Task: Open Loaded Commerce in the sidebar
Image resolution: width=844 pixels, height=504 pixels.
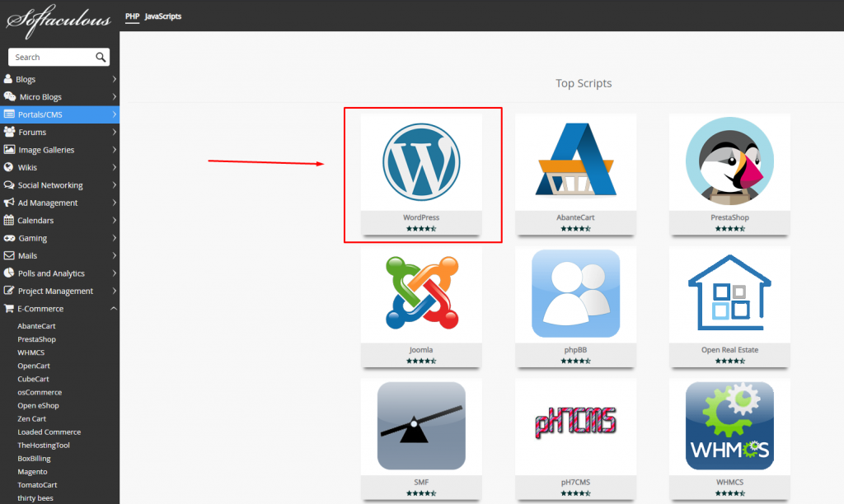Action: point(49,432)
